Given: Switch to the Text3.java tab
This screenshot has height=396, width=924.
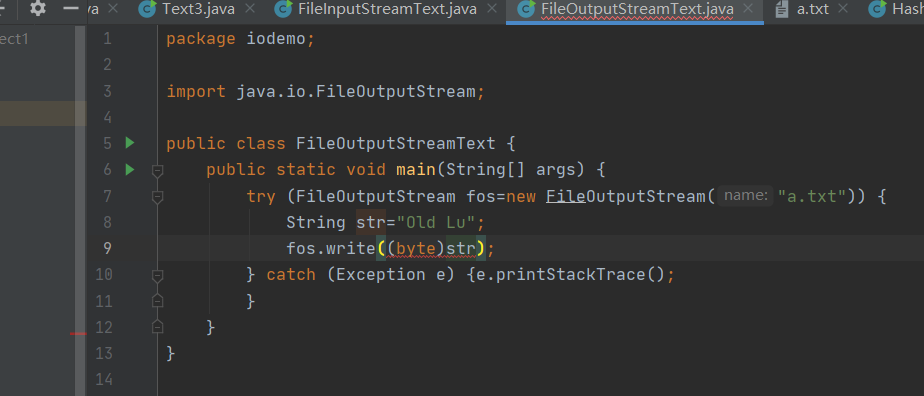Looking at the screenshot, I should 198,9.
